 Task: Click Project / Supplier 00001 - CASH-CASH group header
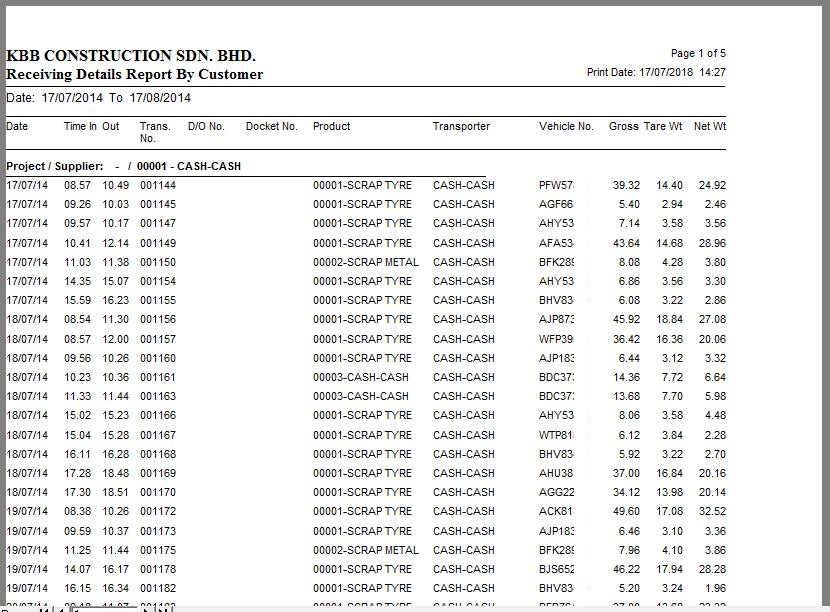coord(123,166)
